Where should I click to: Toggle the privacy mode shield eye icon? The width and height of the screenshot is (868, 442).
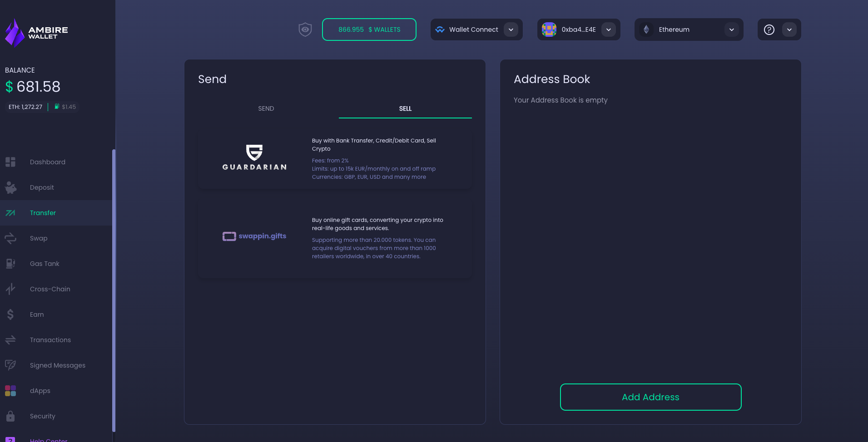305,29
